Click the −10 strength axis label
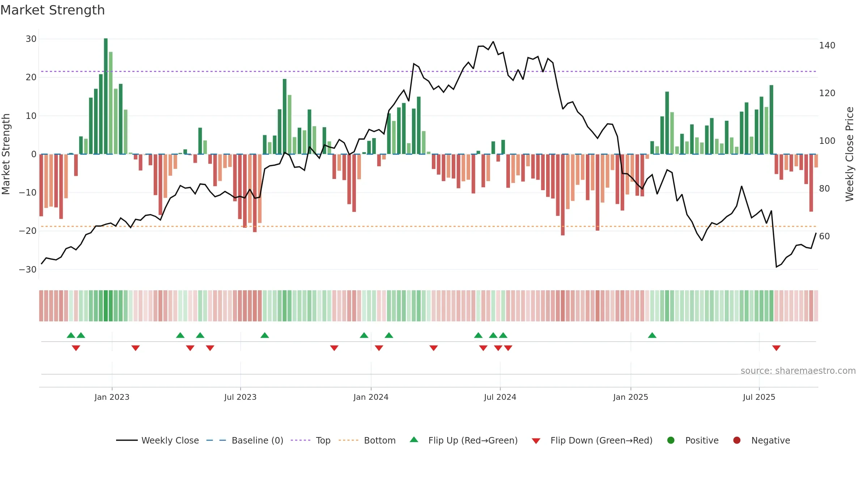This screenshot has width=868, height=488. click(x=28, y=193)
